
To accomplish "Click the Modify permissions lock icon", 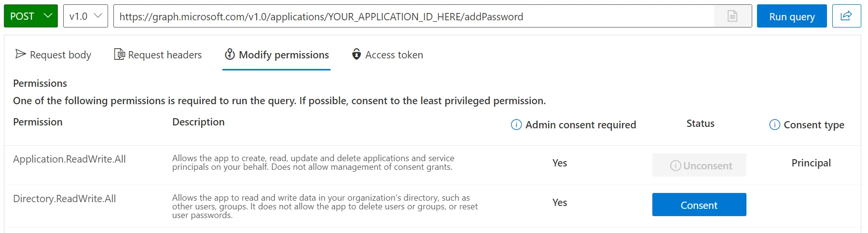I will [230, 55].
